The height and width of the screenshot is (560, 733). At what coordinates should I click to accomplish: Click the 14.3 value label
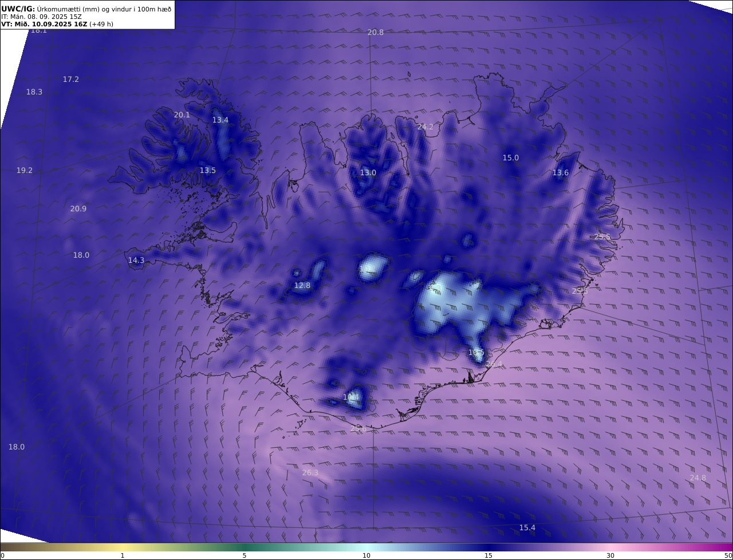[x=136, y=261]
